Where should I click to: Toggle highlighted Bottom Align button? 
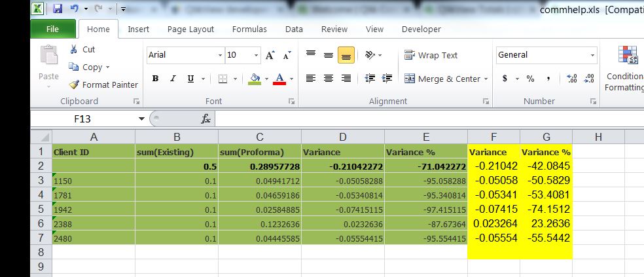pyautogui.click(x=346, y=55)
